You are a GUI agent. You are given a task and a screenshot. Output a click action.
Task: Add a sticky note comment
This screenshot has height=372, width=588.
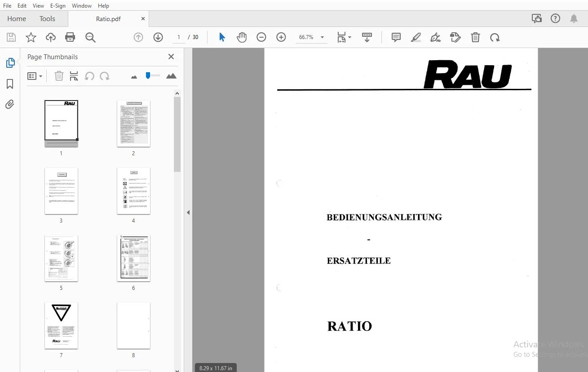(396, 37)
